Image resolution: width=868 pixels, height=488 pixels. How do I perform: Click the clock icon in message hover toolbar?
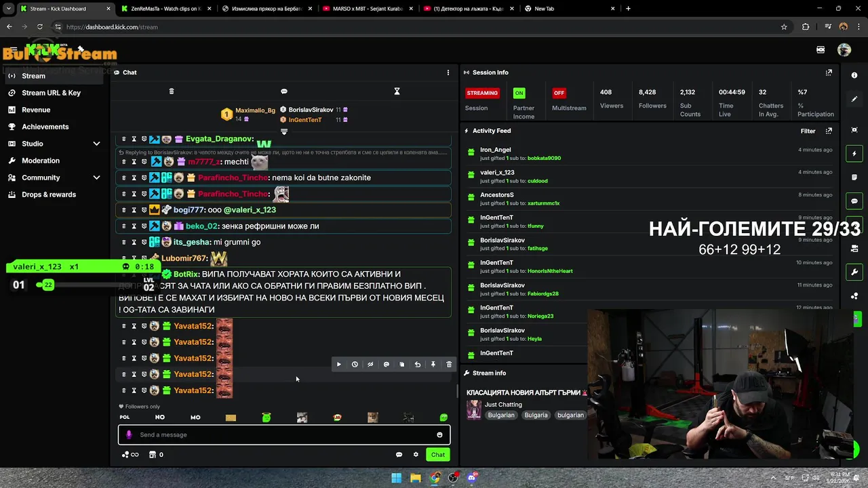click(x=355, y=365)
